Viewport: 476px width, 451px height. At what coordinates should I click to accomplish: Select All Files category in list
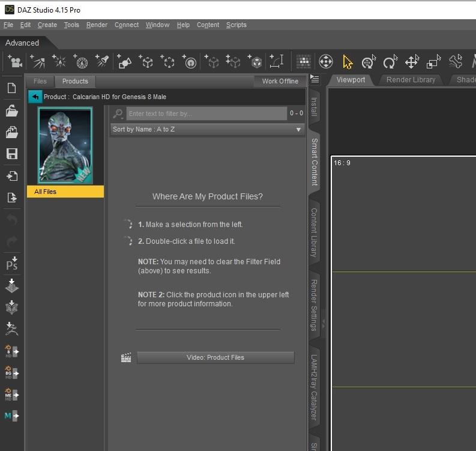point(65,192)
